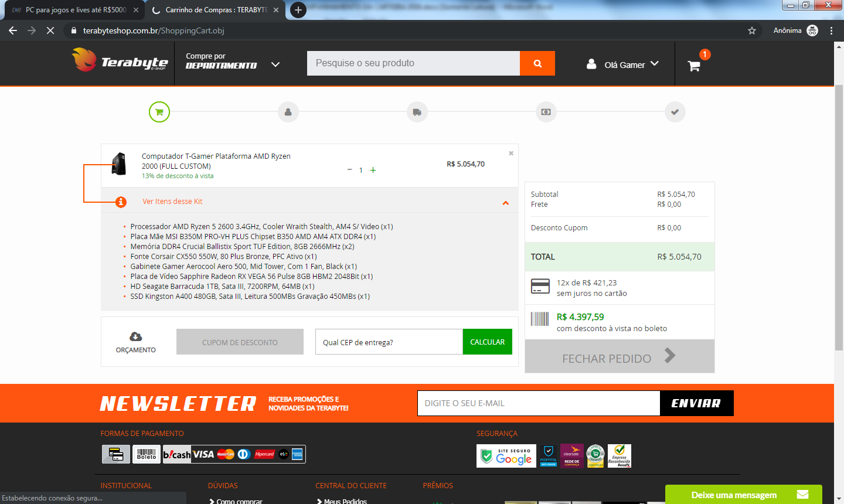
Task: Click the Processador AMD Ryzen 5 2600 line
Action: point(261,227)
